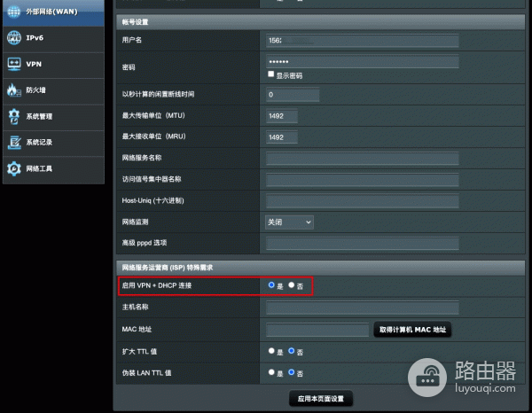Click the WAN globe icon in sidebar
The image size is (532, 413).
[x=14, y=12]
